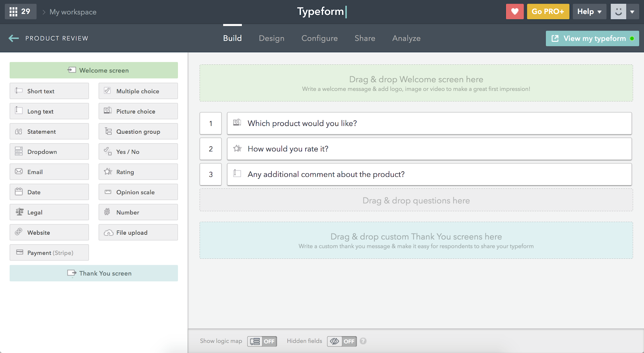Click the Website link icon
Viewport: 644px width, 353px height.
click(19, 232)
